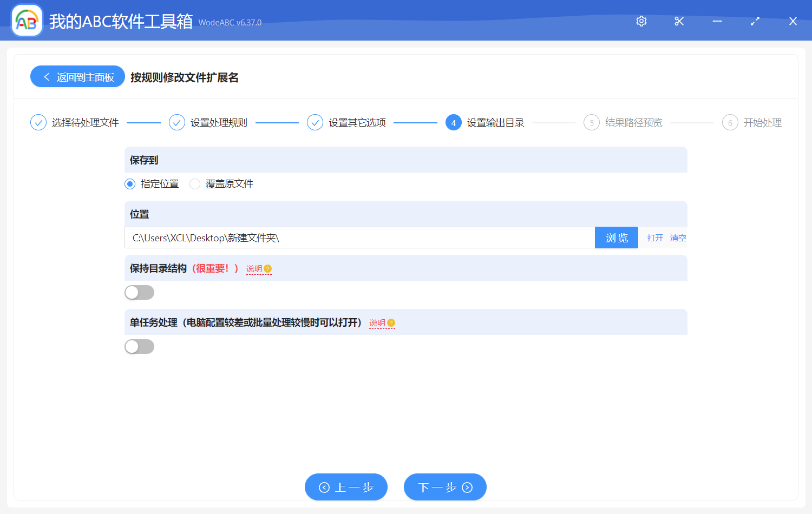Click the question mark icon beside 保持目录结构 说明
The width and height of the screenshot is (812, 514).
tap(268, 269)
